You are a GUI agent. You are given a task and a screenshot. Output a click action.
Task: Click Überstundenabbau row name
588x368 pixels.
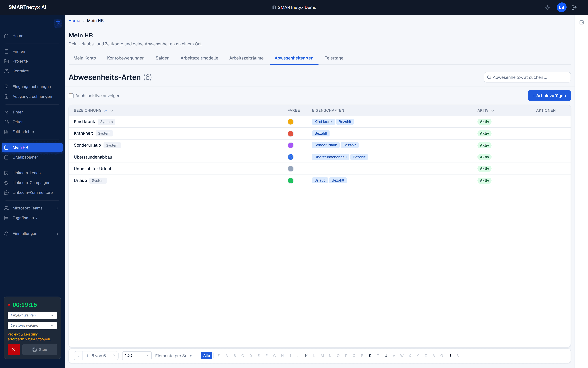click(93, 157)
